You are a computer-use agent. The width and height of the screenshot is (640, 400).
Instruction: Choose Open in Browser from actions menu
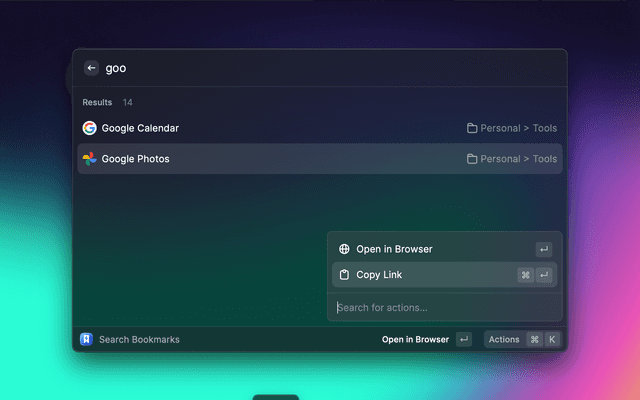[x=394, y=249]
